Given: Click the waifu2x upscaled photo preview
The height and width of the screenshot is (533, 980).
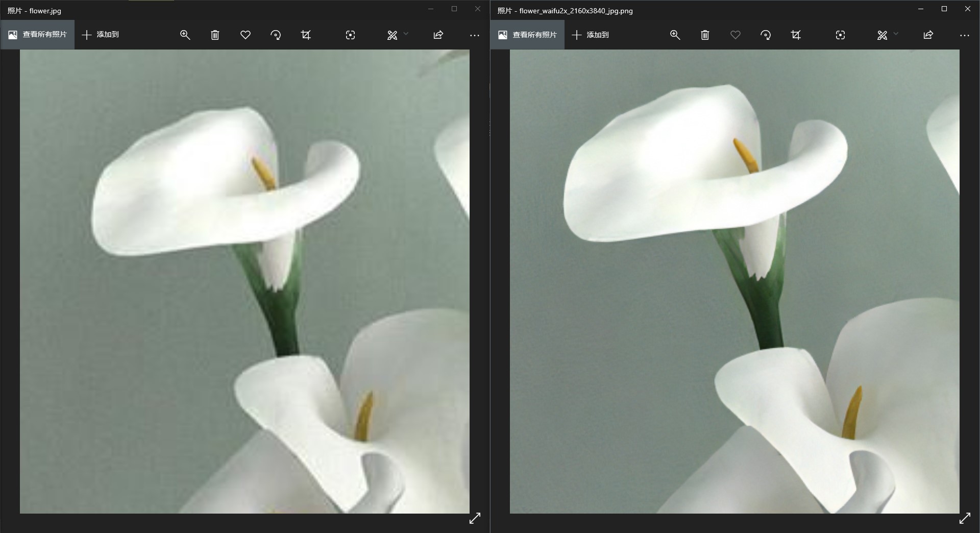Looking at the screenshot, I should tap(734, 281).
